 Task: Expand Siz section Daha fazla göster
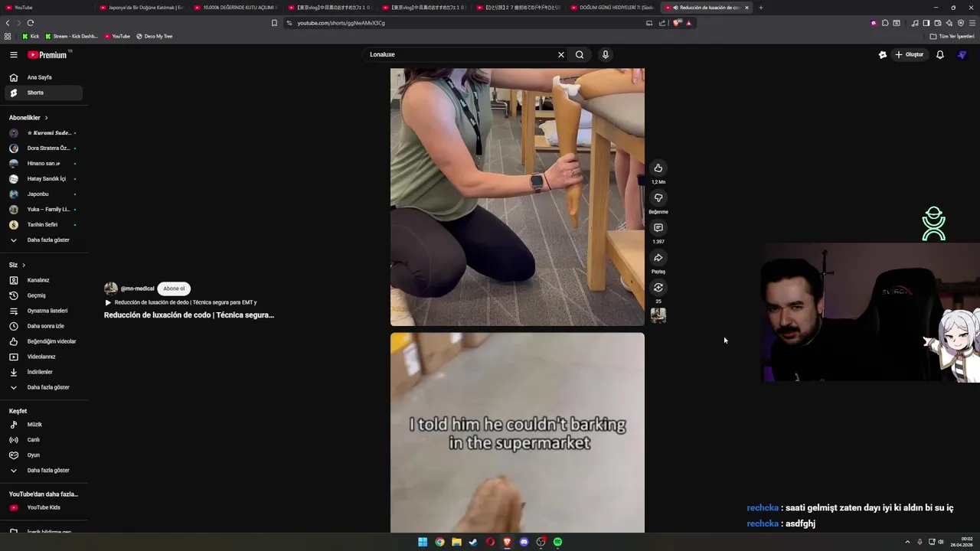43,387
